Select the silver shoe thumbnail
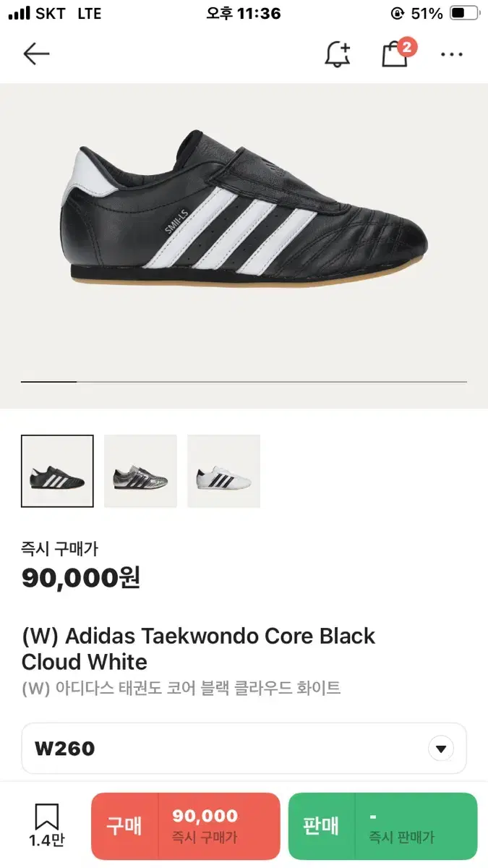488x868 pixels. click(x=140, y=471)
